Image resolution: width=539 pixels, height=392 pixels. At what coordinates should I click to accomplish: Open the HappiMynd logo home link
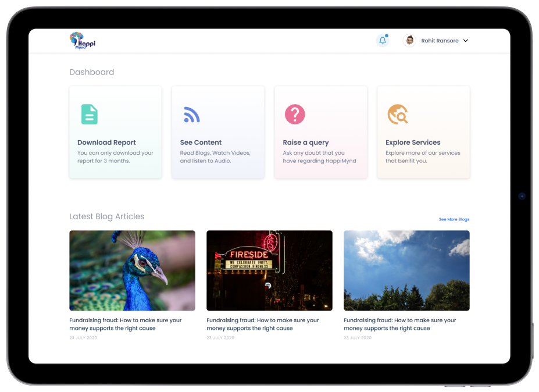83,41
